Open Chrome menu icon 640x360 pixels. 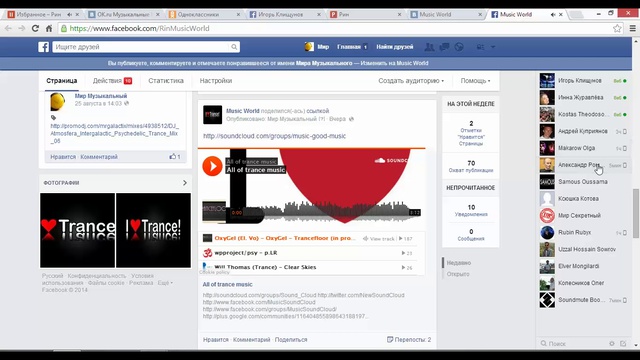tap(632, 28)
